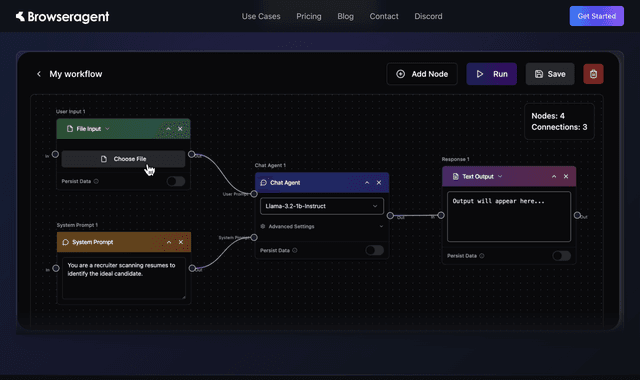This screenshot has width=640, height=380.
Task: Save the workflow
Action: coord(550,74)
